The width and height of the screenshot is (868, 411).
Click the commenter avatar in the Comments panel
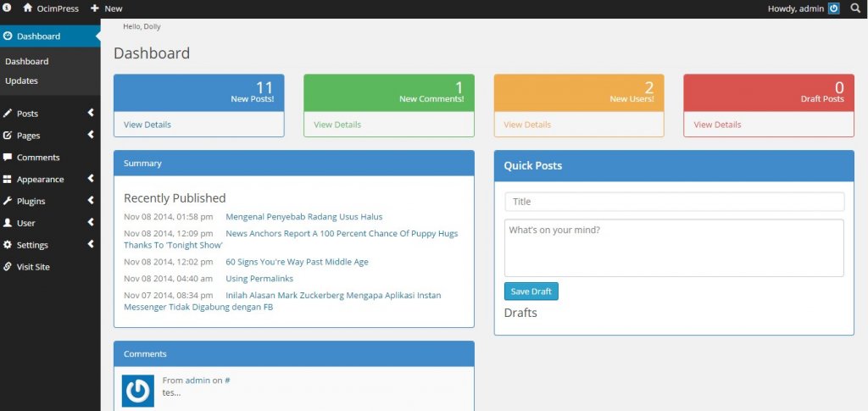pos(138,391)
